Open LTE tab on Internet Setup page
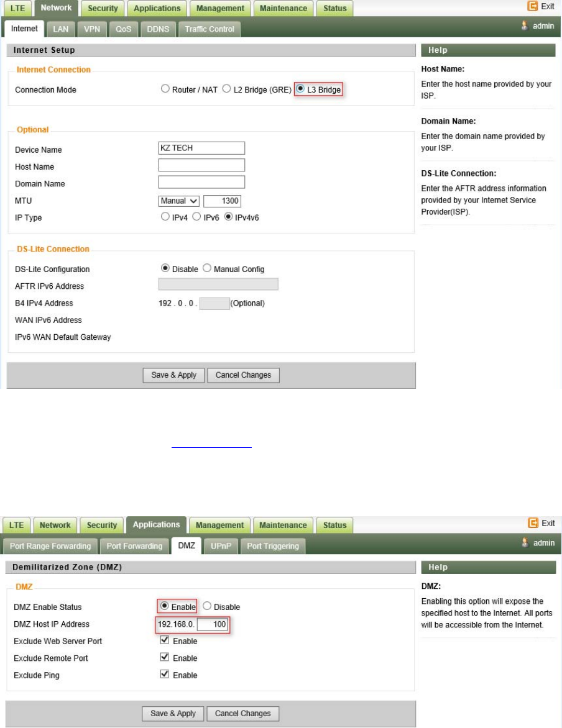This screenshot has width=562, height=728. pyautogui.click(x=17, y=8)
